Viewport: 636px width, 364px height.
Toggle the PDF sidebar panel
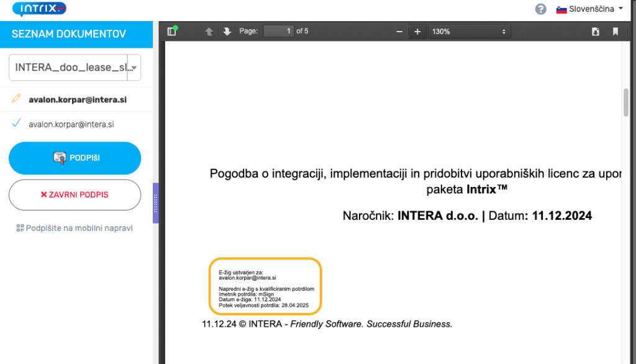(172, 32)
